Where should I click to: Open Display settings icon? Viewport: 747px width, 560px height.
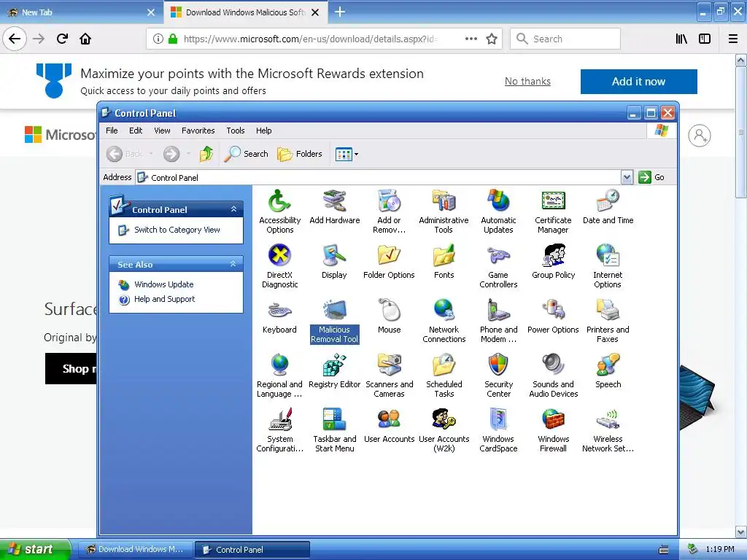tap(334, 262)
